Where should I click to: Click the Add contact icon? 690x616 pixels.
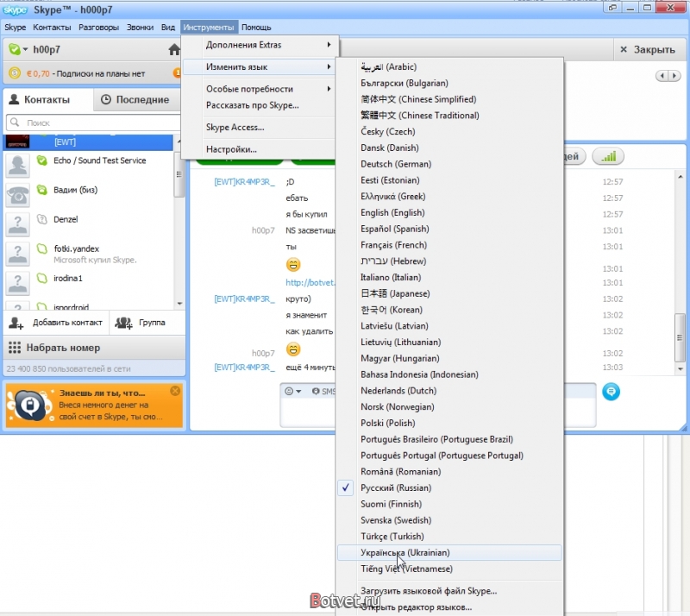tap(16, 323)
